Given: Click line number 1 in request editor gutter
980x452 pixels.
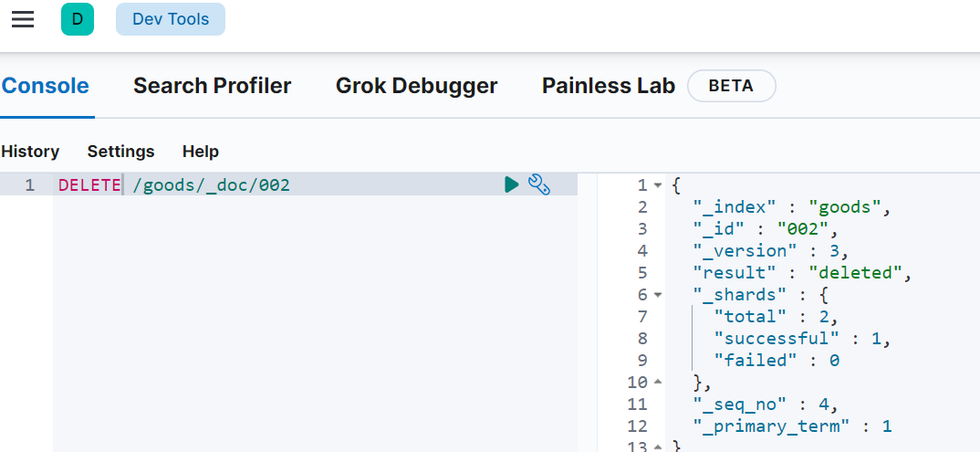Looking at the screenshot, I should point(29,185).
